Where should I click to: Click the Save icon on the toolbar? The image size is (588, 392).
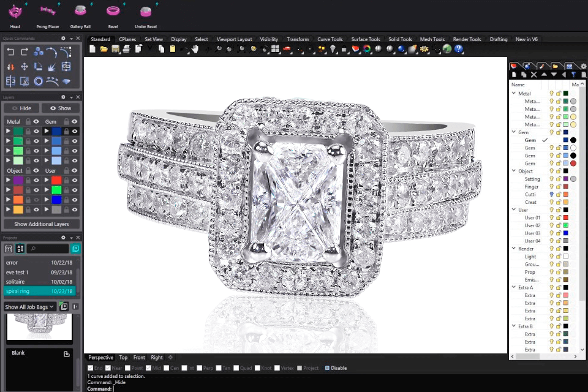[116, 49]
